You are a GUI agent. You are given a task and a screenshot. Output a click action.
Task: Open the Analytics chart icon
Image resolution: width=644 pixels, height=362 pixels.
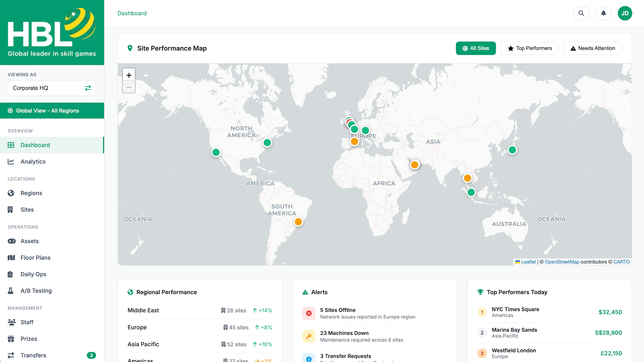click(x=11, y=161)
